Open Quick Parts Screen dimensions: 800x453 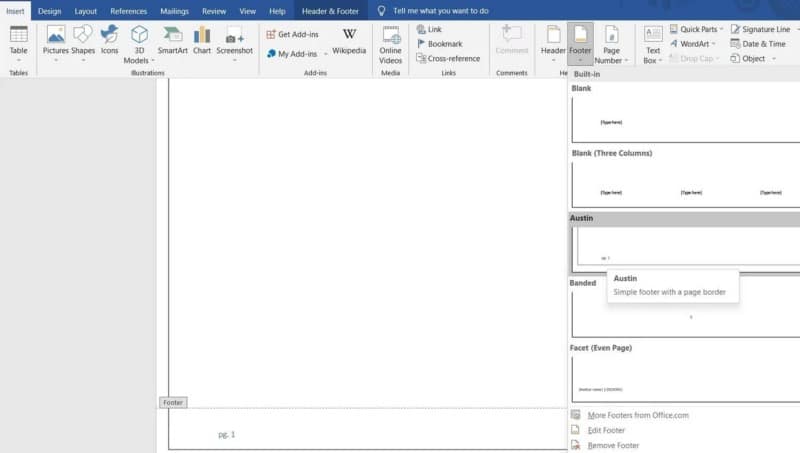[x=696, y=29]
